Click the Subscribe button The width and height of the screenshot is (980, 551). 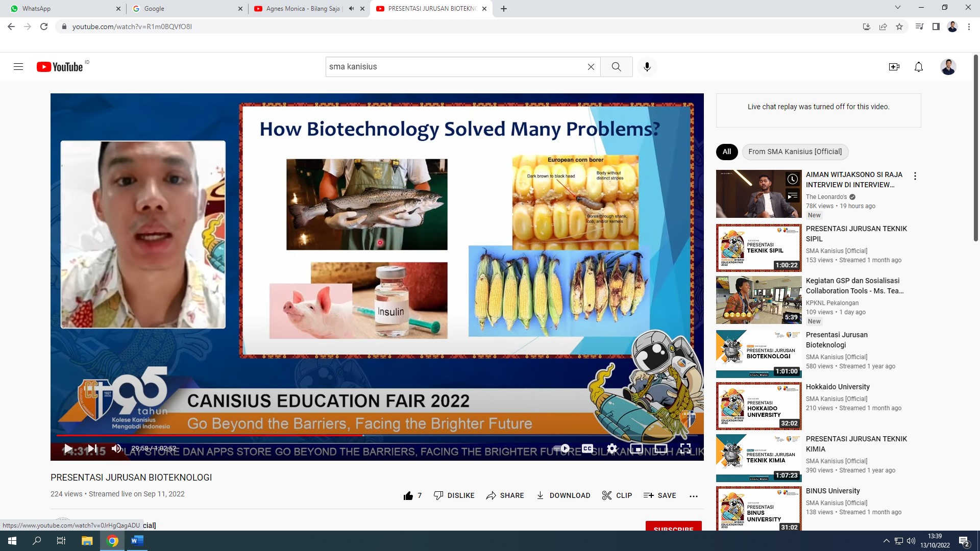[x=673, y=526]
